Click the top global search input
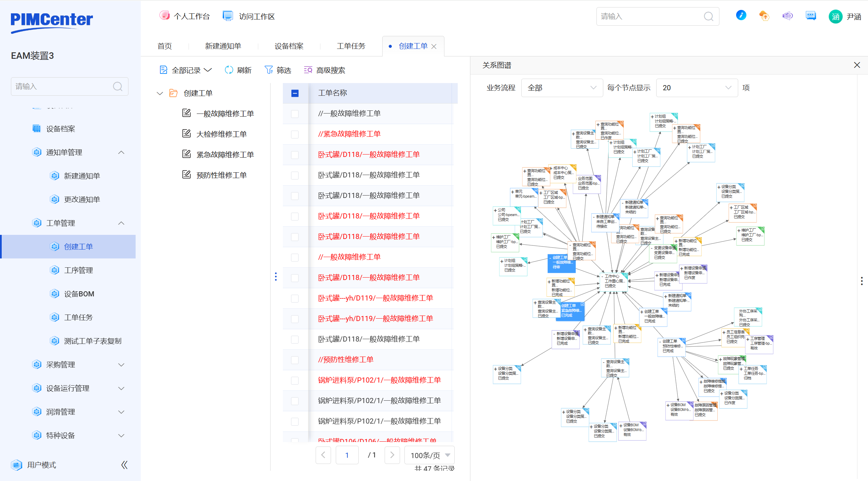The image size is (868, 481). pyautogui.click(x=658, y=16)
